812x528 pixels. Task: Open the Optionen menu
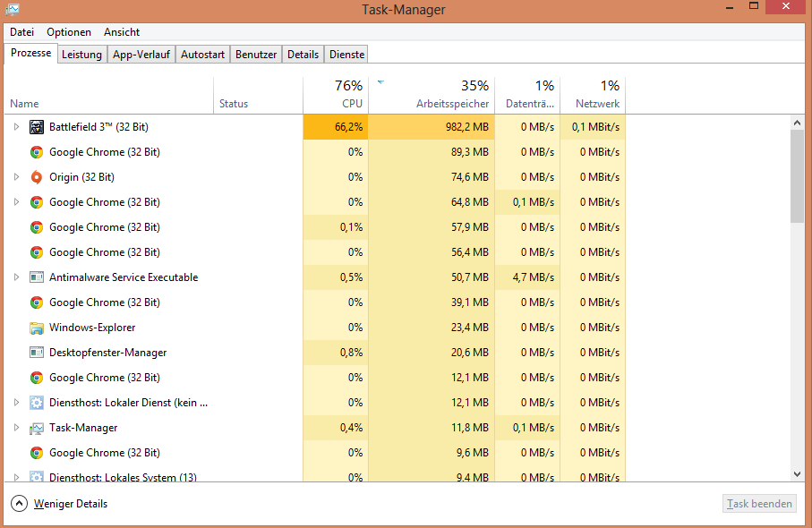click(x=69, y=32)
